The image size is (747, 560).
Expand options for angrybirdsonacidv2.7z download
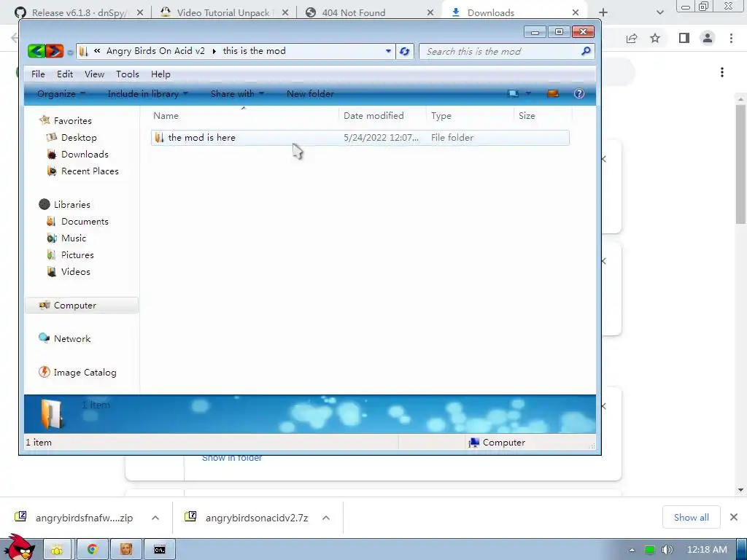(x=326, y=518)
